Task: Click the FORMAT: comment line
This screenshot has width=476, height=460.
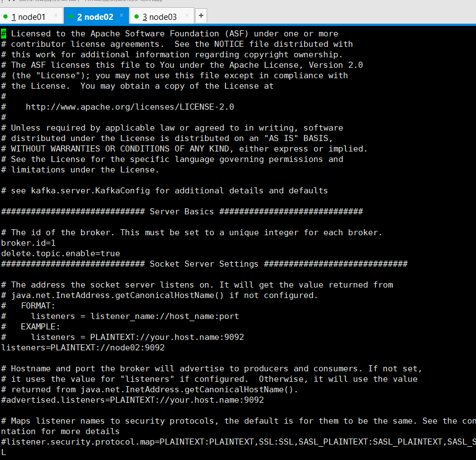Action: pyautogui.click(x=28, y=306)
